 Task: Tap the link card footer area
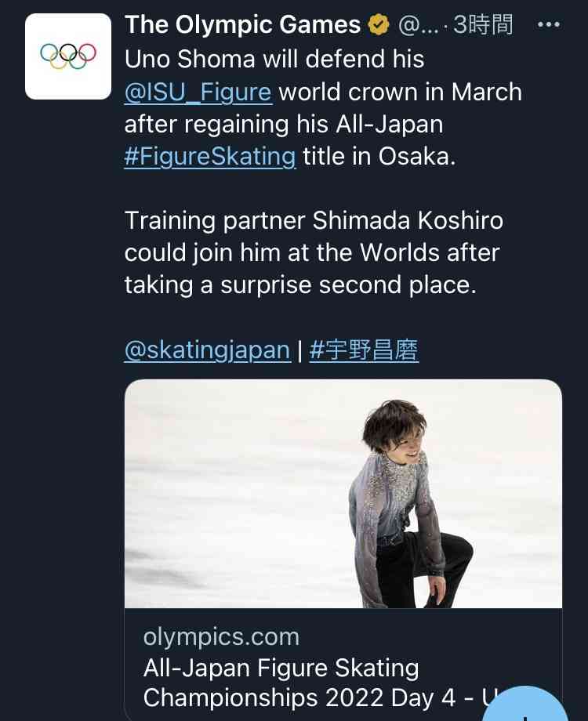343,665
